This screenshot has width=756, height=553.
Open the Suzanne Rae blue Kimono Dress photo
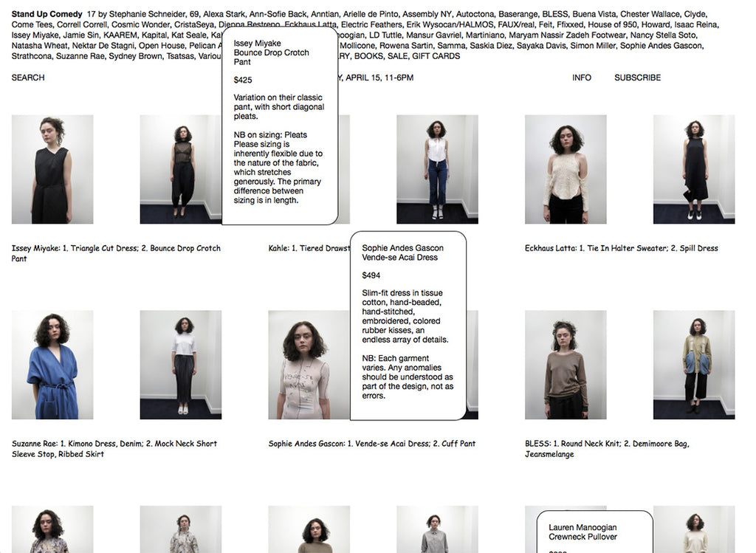point(52,365)
